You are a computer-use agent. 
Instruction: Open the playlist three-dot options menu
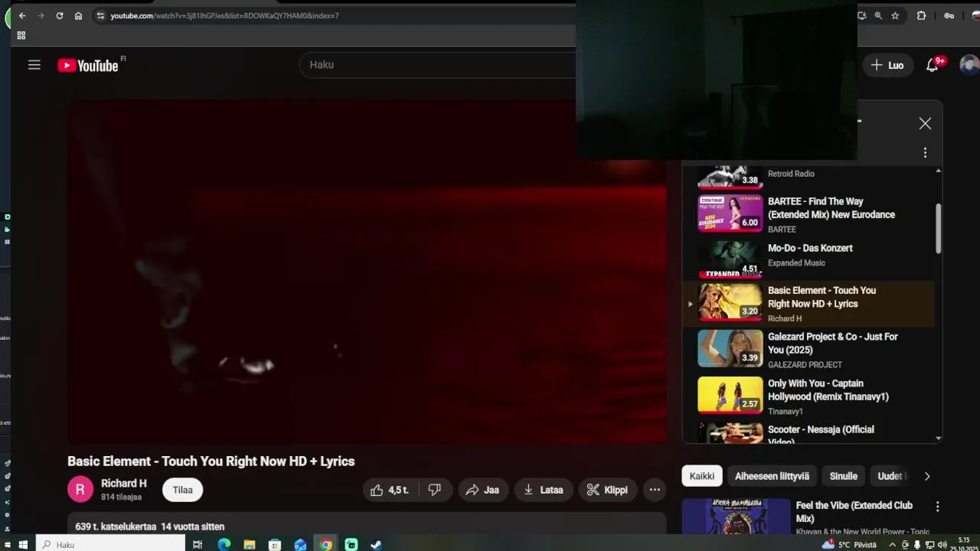pos(925,153)
